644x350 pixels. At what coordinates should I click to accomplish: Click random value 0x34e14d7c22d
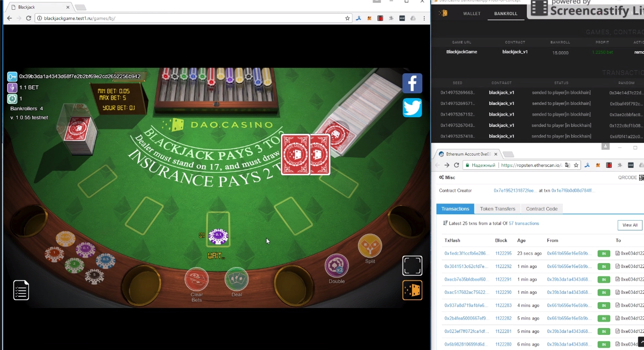click(x=626, y=93)
